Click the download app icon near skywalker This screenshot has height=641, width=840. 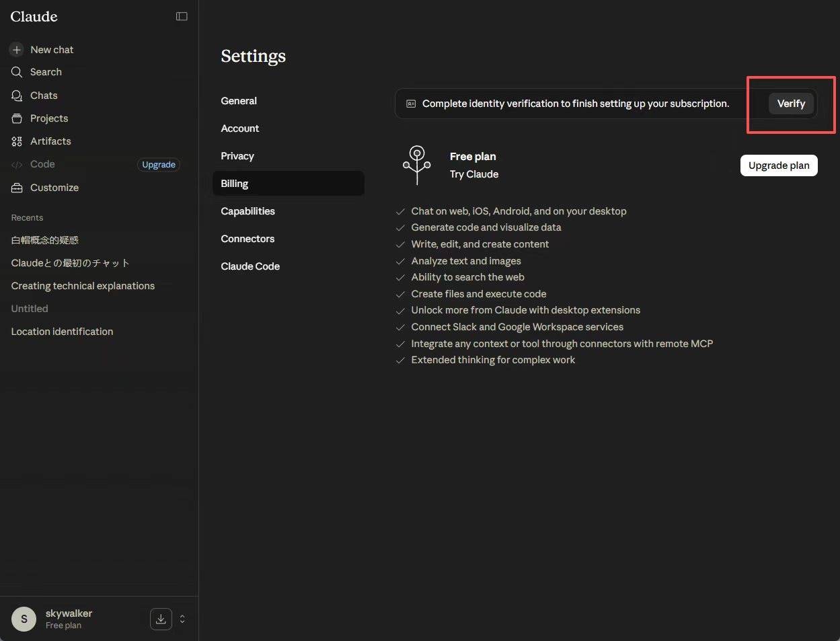161,619
